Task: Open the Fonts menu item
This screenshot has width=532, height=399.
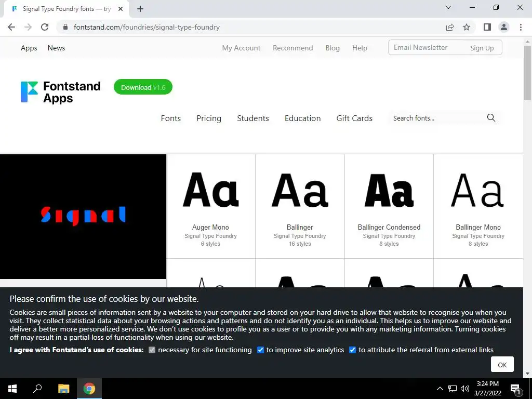Action: [x=170, y=118]
